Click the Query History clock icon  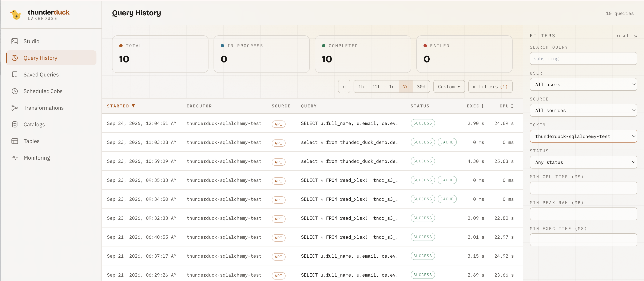point(15,58)
